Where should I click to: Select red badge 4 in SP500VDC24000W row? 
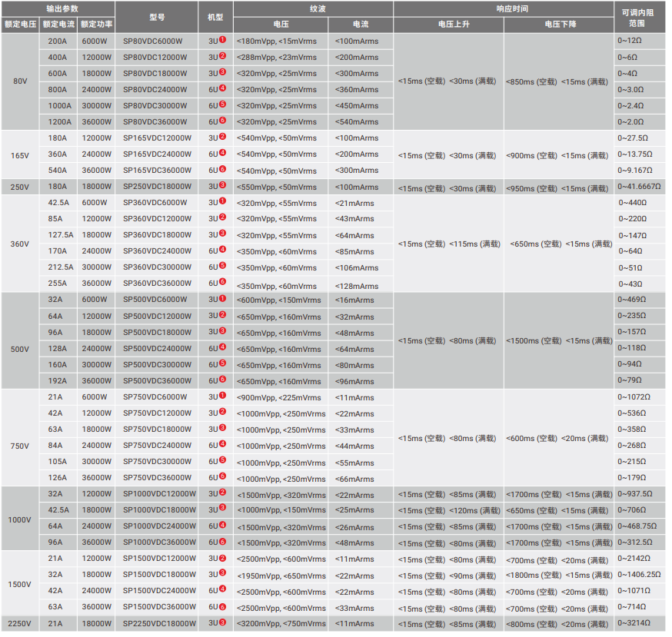click(222, 348)
